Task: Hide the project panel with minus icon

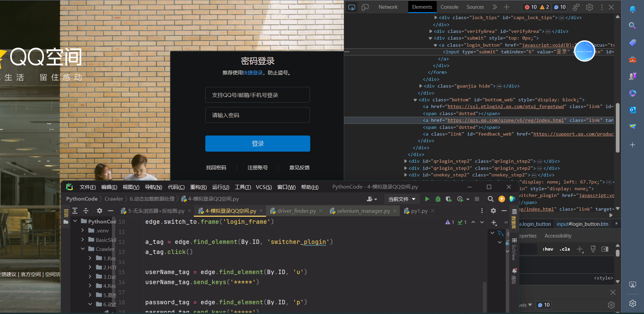Action: [111, 211]
